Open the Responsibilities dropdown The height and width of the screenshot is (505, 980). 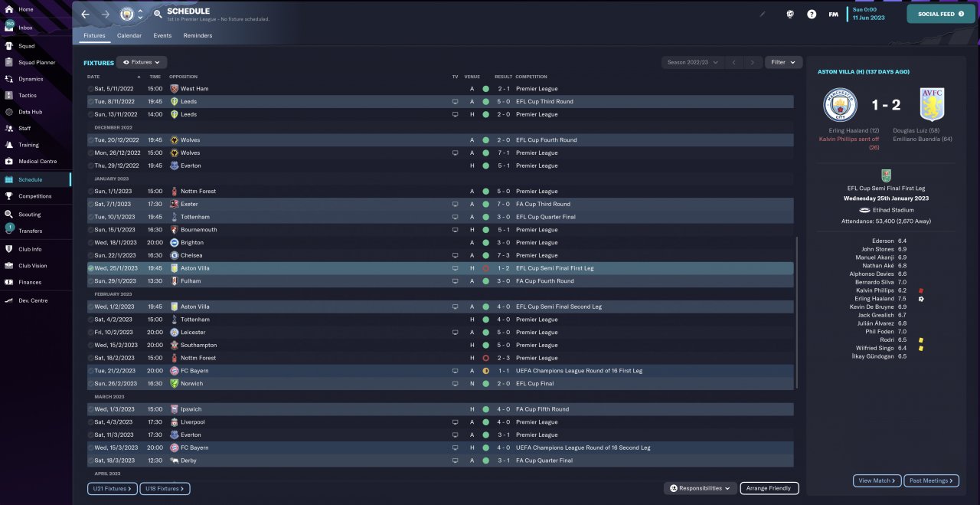701,488
